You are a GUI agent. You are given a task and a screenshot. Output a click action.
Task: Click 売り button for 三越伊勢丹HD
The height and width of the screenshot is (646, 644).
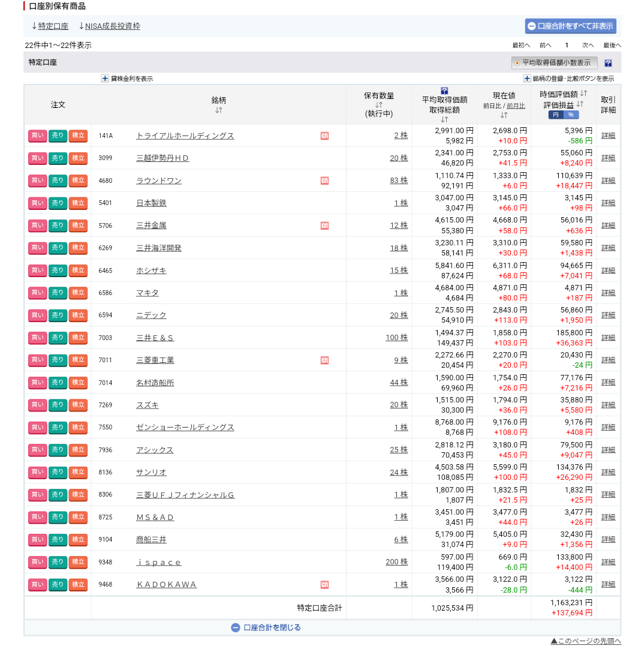pyautogui.click(x=58, y=158)
